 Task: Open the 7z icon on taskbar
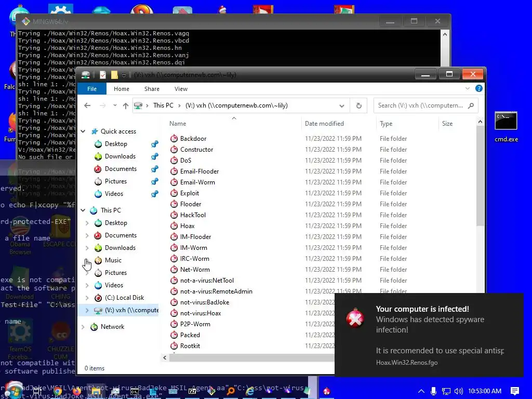coord(192,391)
